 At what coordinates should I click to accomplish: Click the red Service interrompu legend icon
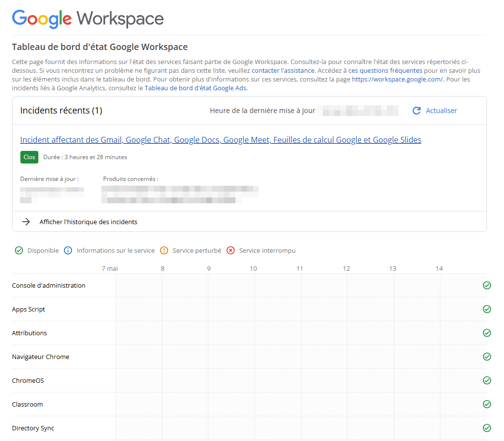pos(231,250)
